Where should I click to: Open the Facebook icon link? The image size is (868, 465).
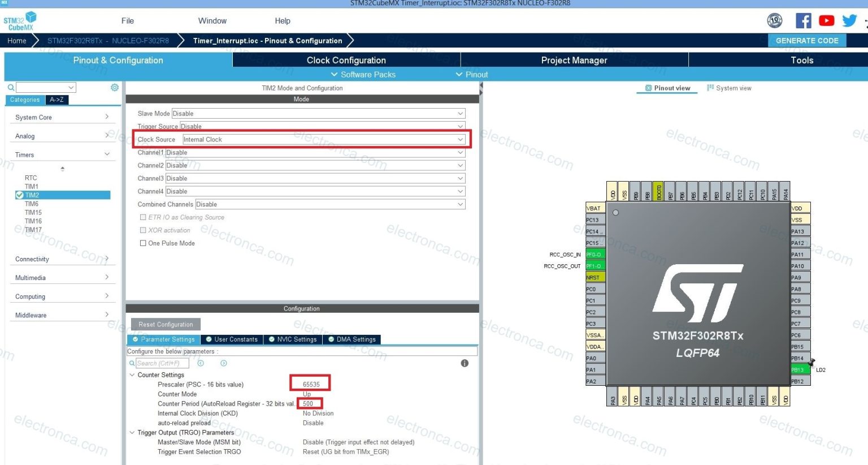(803, 21)
